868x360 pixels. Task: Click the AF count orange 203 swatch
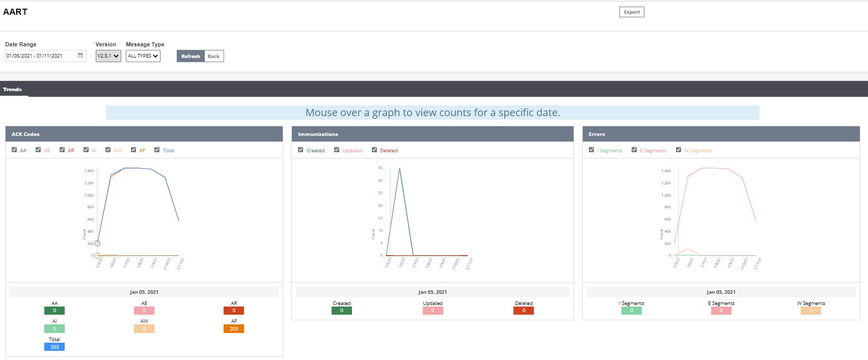[x=234, y=329]
